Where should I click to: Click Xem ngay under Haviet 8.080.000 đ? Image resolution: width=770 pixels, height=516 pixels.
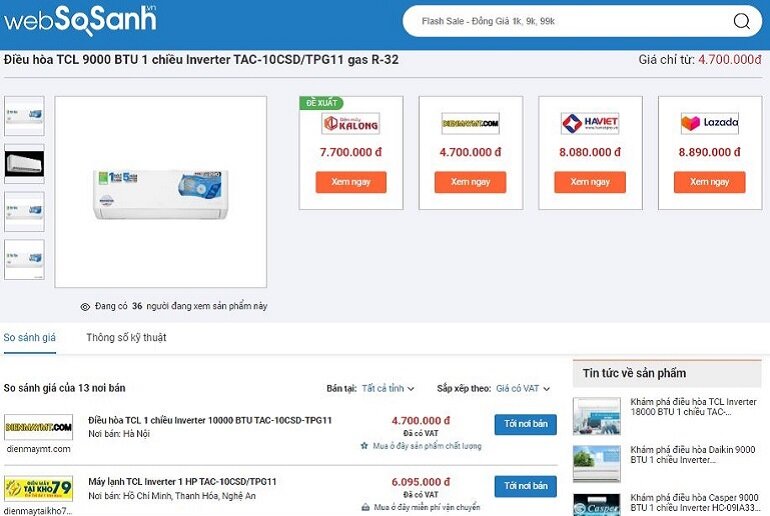pos(590,182)
